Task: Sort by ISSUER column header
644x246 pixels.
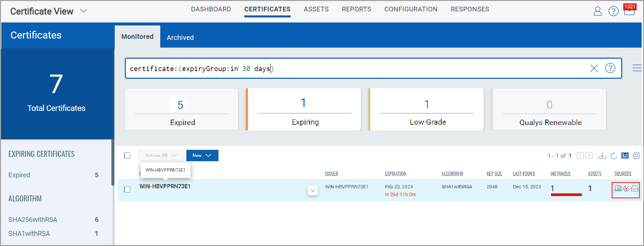Action: [x=332, y=174]
